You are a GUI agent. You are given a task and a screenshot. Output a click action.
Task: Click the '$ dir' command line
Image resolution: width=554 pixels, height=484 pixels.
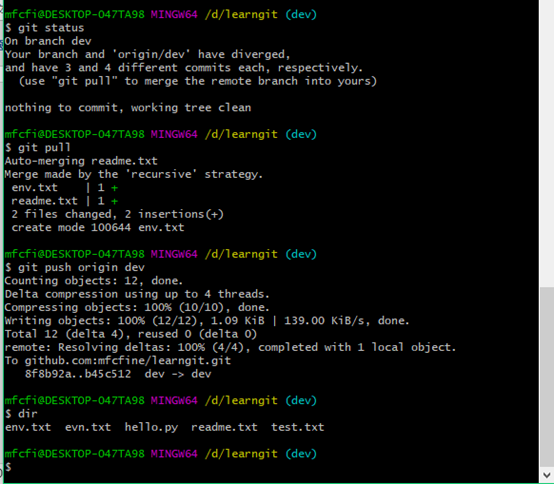click(21, 414)
